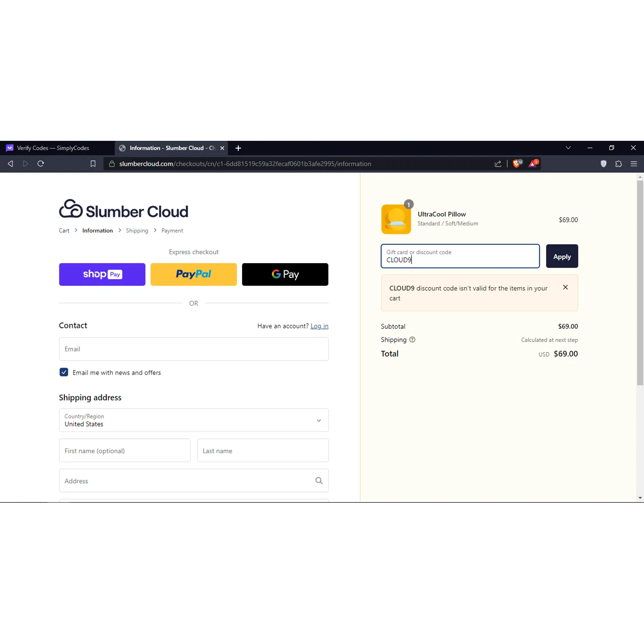The image size is (644, 644).
Task: Click the Address input field
Action: pyautogui.click(x=194, y=480)
